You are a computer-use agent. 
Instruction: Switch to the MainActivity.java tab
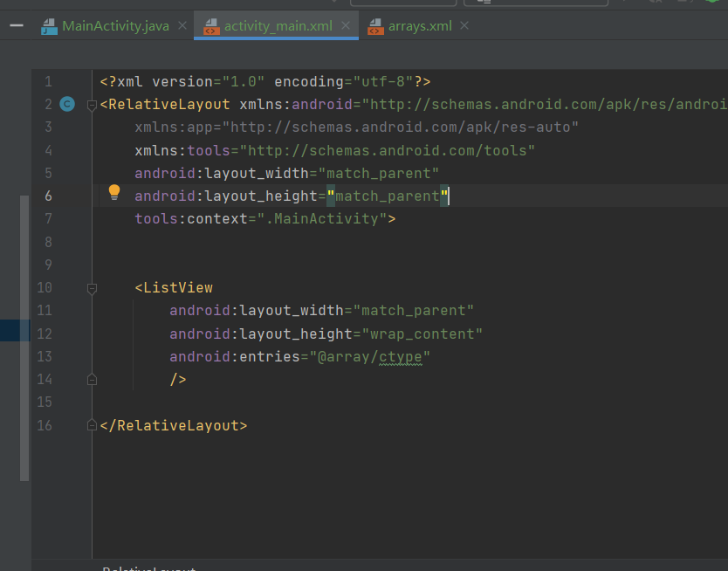115,26
